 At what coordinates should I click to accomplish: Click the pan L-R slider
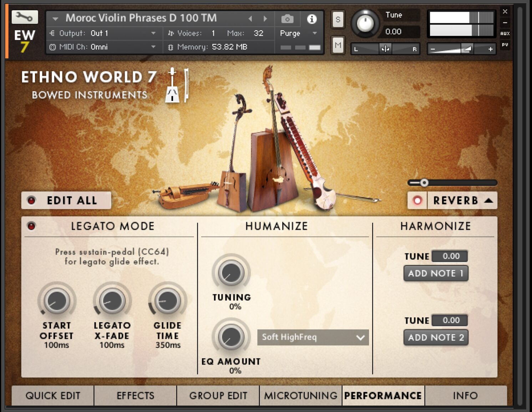pyautogui.click(x=385, y=49)
